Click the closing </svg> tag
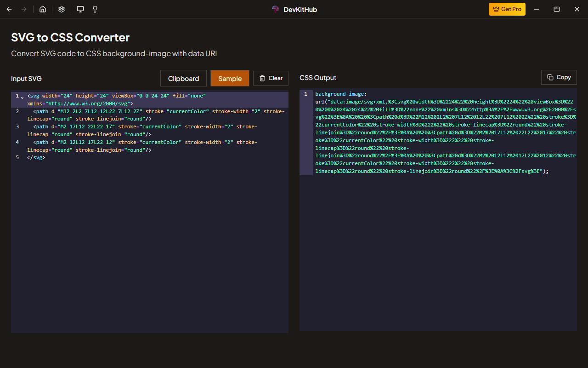 pos(36,157)
